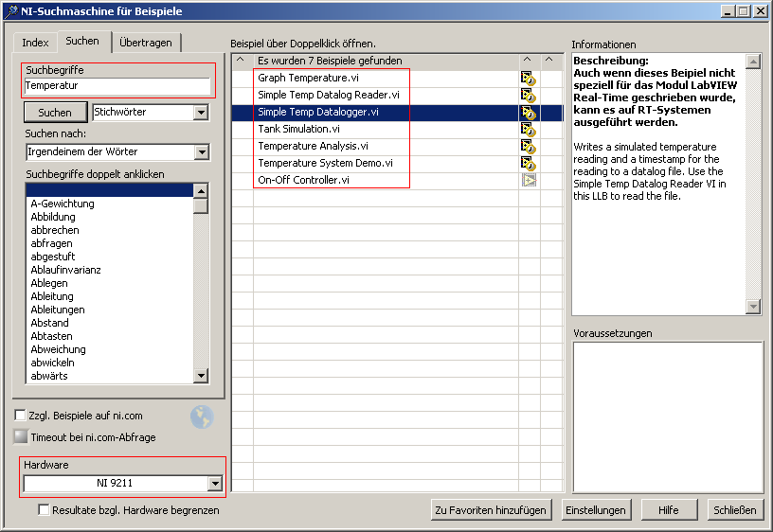Select keyword Abtasten
Screen dimensions: 773x532
[51, 336]
